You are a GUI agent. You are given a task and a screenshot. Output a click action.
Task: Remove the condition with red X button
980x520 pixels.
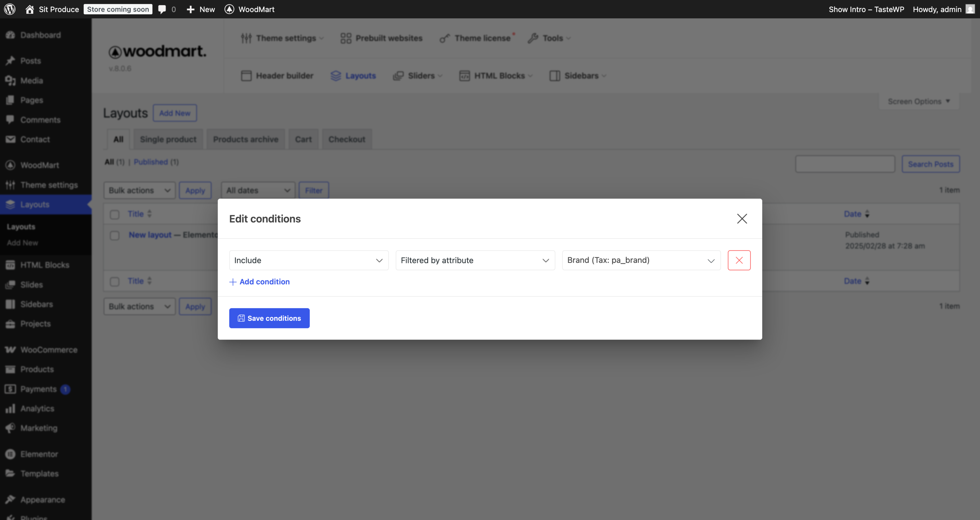739,260
